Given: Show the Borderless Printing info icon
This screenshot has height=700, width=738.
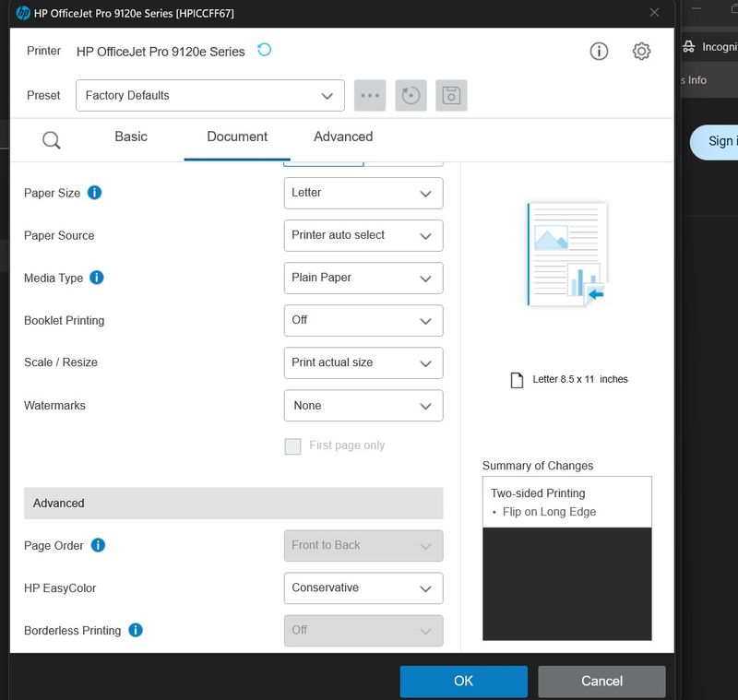Looking at the screenshot, I should (x=136, y=630).
